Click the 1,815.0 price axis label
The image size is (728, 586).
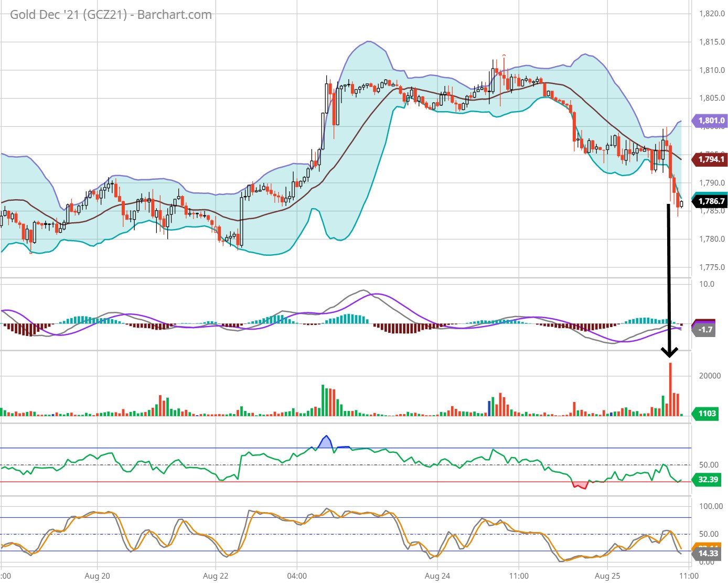click(x=712, y=42)
